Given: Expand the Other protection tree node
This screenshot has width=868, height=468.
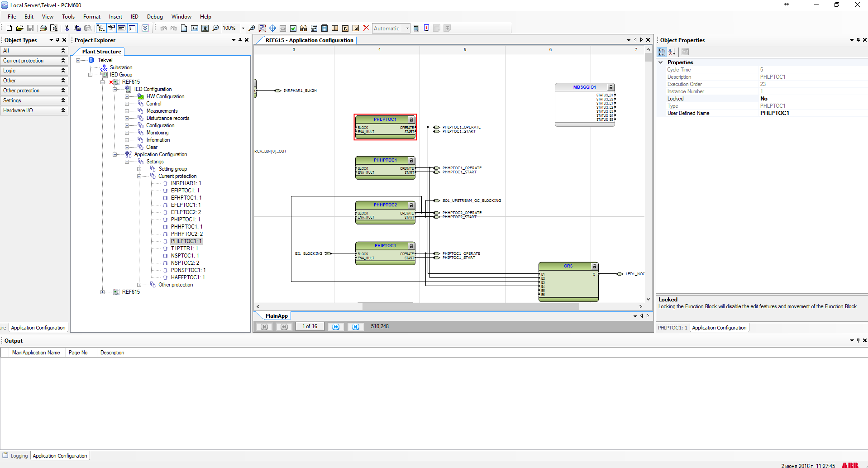Looking at the screenshot, I should pos(139,285).
